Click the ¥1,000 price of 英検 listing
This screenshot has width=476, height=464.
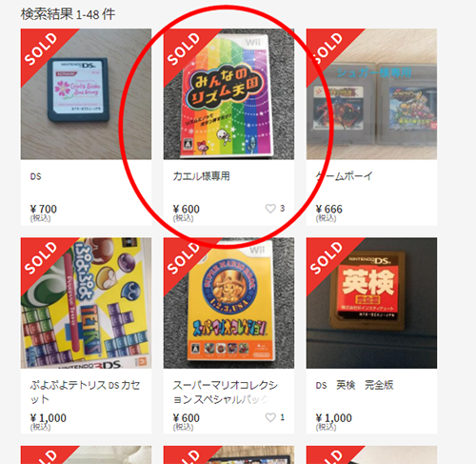[x=334, y=418]
